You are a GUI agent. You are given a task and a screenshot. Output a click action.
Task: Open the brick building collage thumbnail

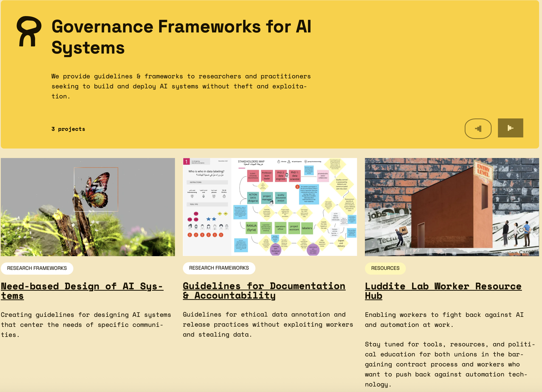click(452, 207)
